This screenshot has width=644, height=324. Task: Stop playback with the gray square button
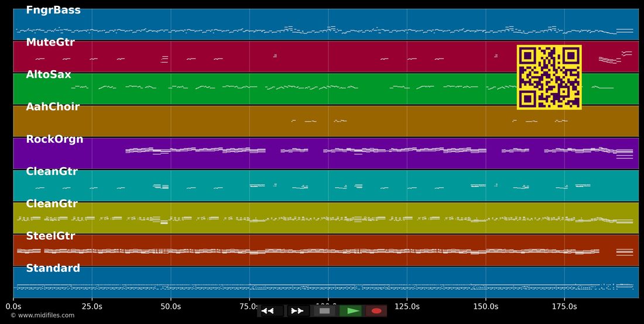coord(324,311)
